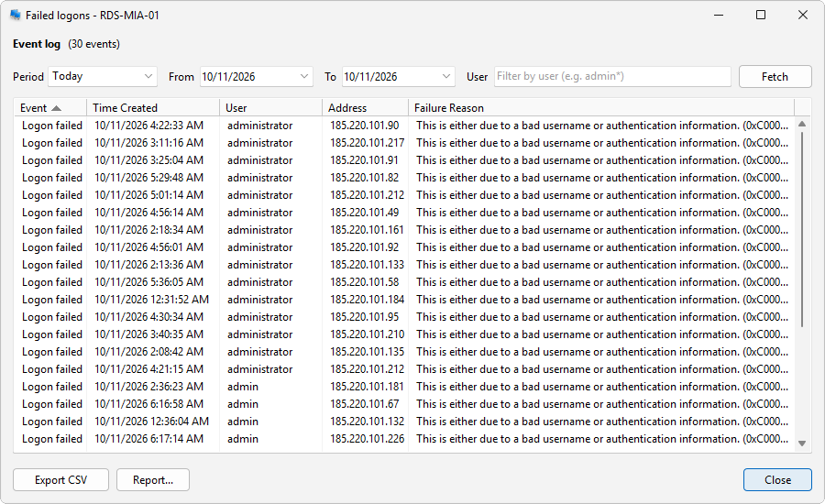Click the Export CSV button
This screenshot has height=504, width=825.
tap(61, 480)
